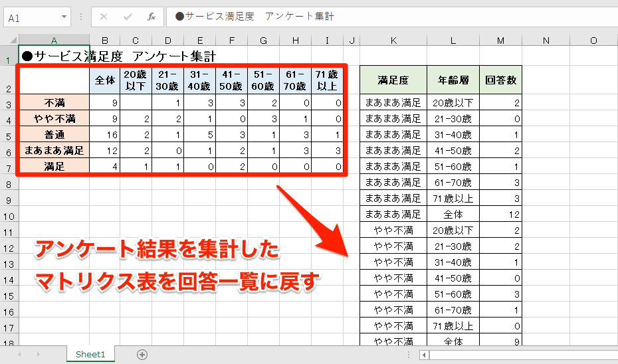
Task: Click the formula bar grip dots
Action: [81, 17]
